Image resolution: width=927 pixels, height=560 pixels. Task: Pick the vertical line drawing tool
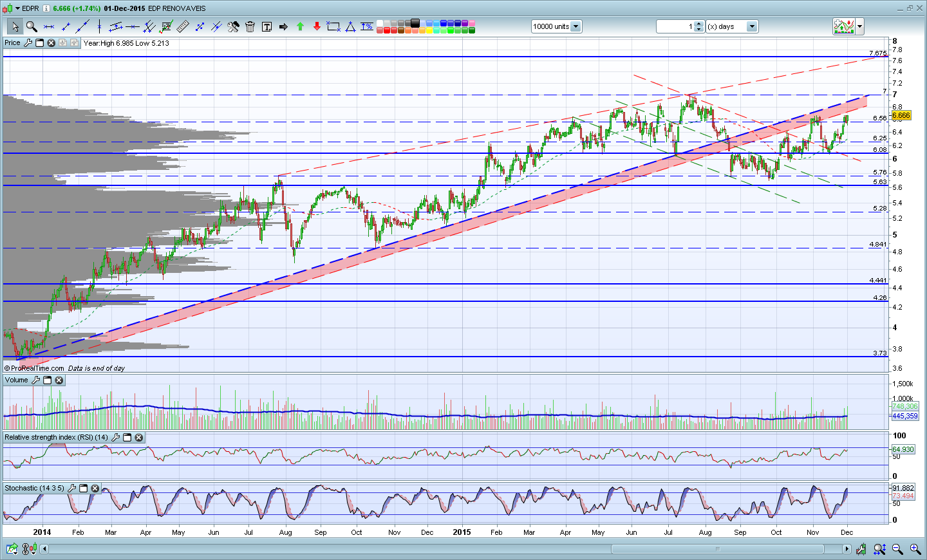click(x=99, y=26)
